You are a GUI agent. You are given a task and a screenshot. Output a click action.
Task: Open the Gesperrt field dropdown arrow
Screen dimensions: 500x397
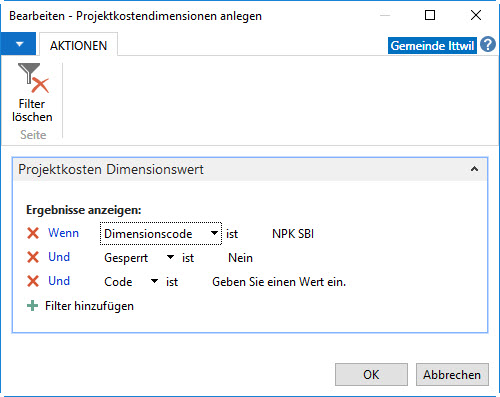170,257
